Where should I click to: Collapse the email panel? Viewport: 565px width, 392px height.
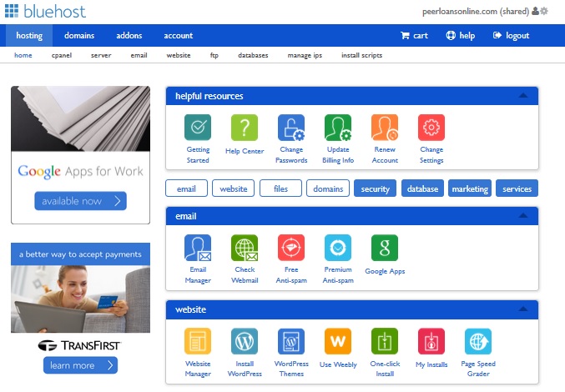(x=522, y=215)
